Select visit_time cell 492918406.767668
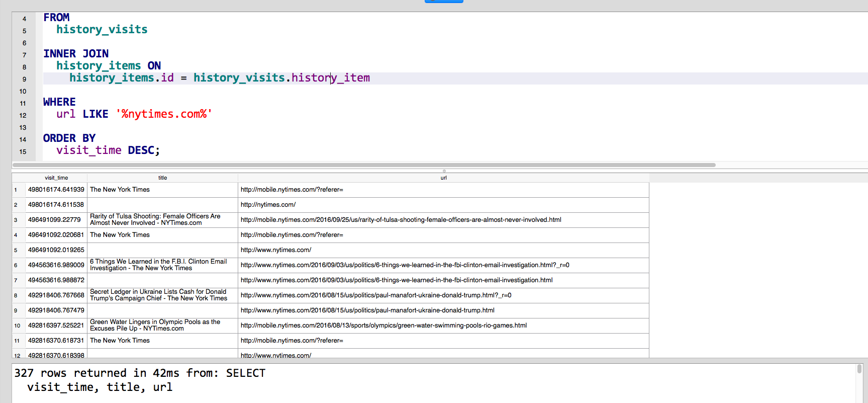 point(56,295)
